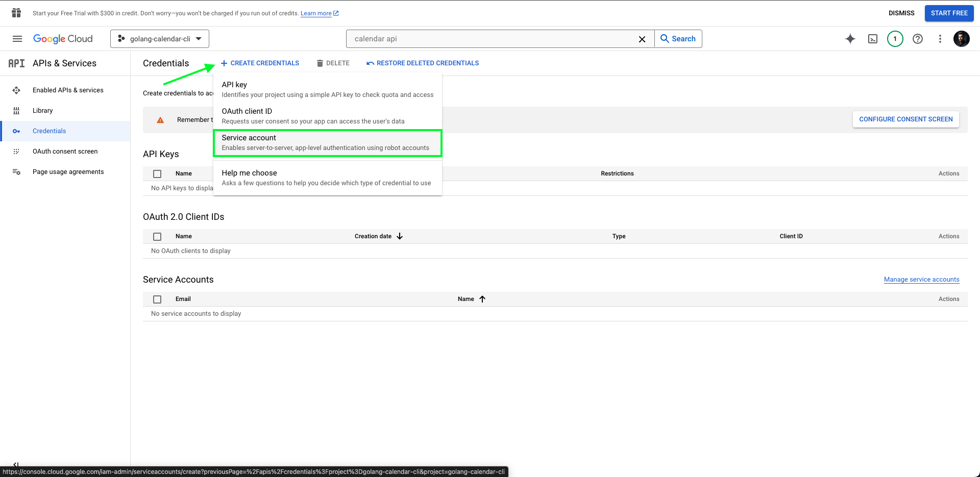This screenshot has width=980, height=477.
Task: Open the Help question mark icon
Action: point(918,39)
